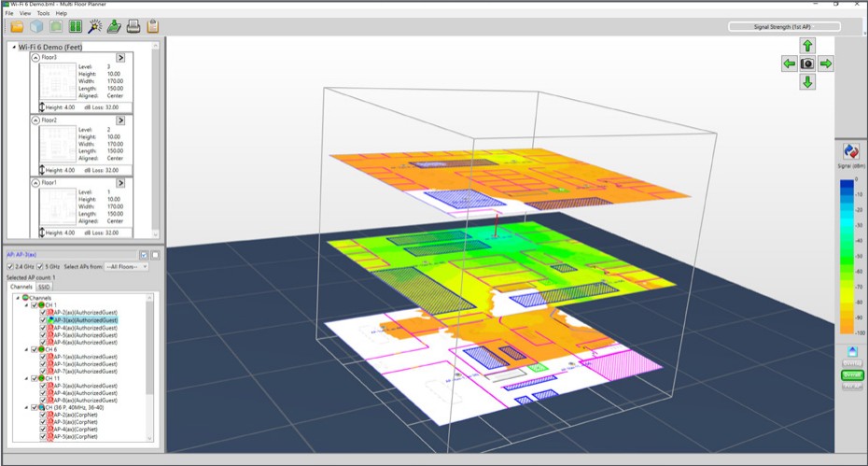Click the open folder toolbar icon

coord(17,26)
